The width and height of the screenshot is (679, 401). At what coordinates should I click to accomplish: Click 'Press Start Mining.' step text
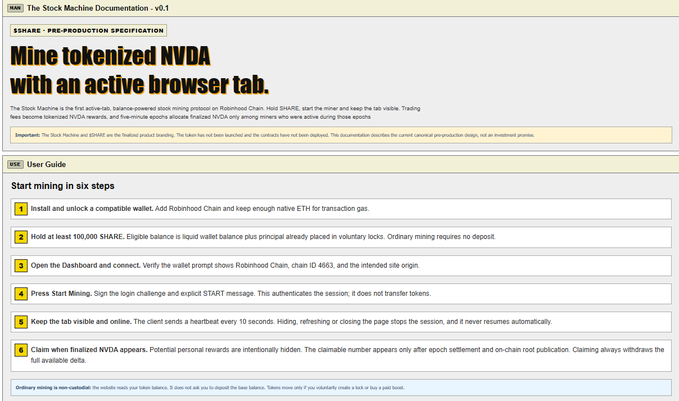pyautogui.click(x=61, y=293)
